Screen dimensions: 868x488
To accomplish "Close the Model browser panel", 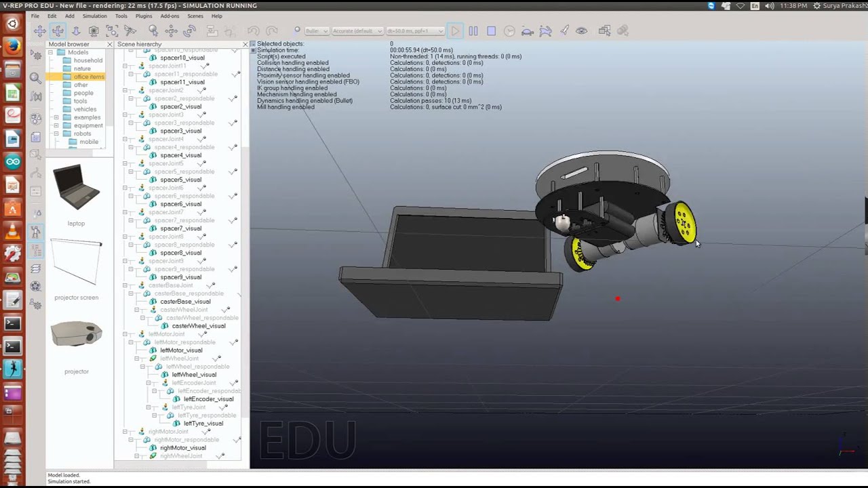I will (x=109, y=44).
